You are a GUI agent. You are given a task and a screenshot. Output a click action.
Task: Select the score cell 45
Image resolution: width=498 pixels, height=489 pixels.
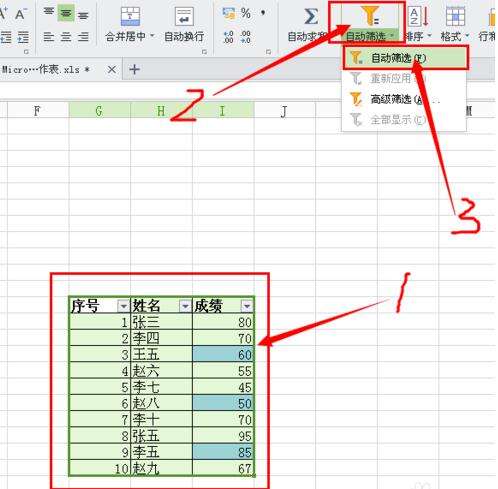223,387
